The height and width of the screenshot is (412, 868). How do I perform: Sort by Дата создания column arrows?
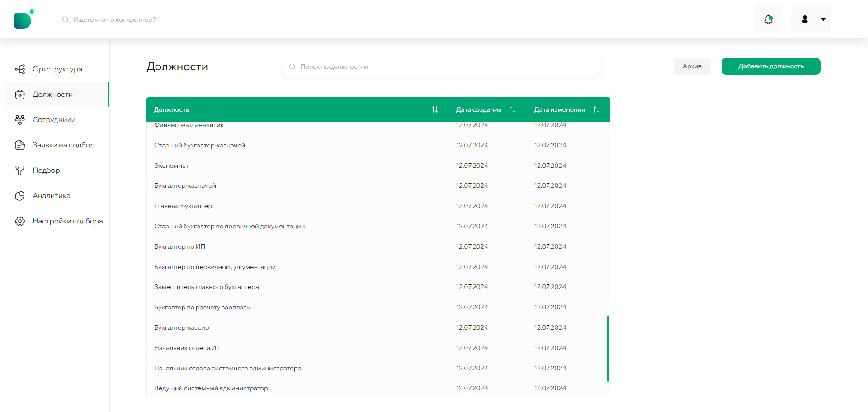point(513,109)
